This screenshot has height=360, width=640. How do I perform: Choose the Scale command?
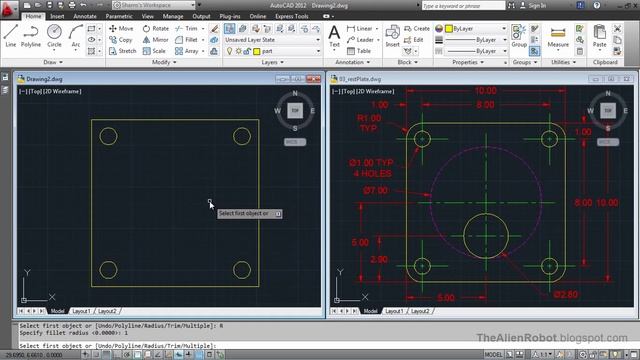tap(154, 51)
